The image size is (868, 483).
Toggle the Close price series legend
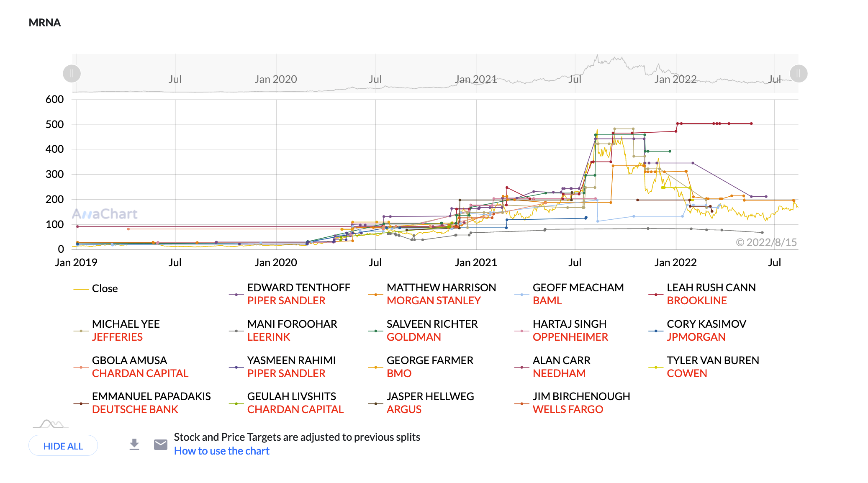point(95,289)
